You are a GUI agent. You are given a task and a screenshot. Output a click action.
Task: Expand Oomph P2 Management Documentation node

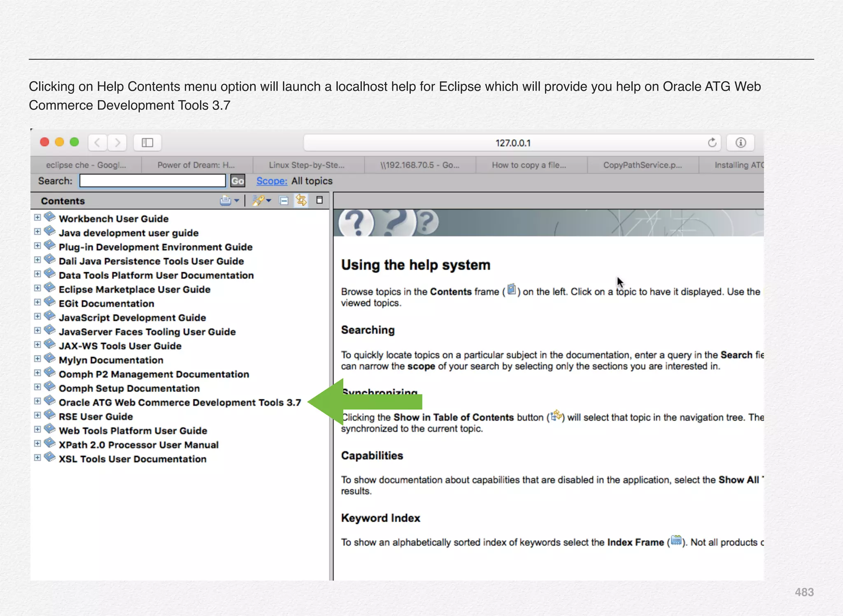coord(37,373)
